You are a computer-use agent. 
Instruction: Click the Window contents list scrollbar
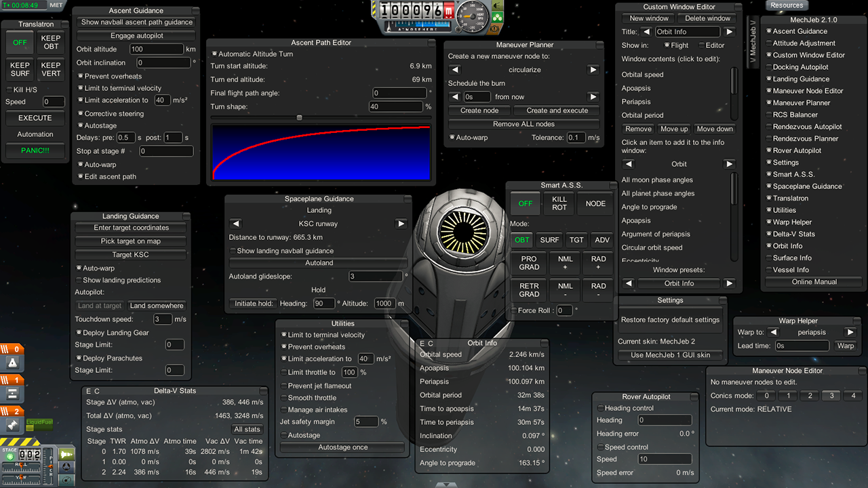point(734,94)
